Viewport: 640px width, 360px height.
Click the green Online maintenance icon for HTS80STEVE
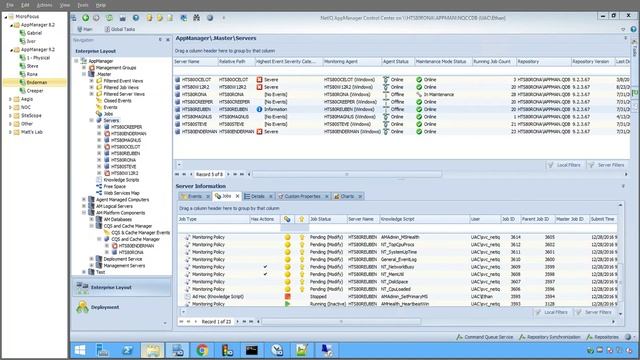click(x=419, y=124)
